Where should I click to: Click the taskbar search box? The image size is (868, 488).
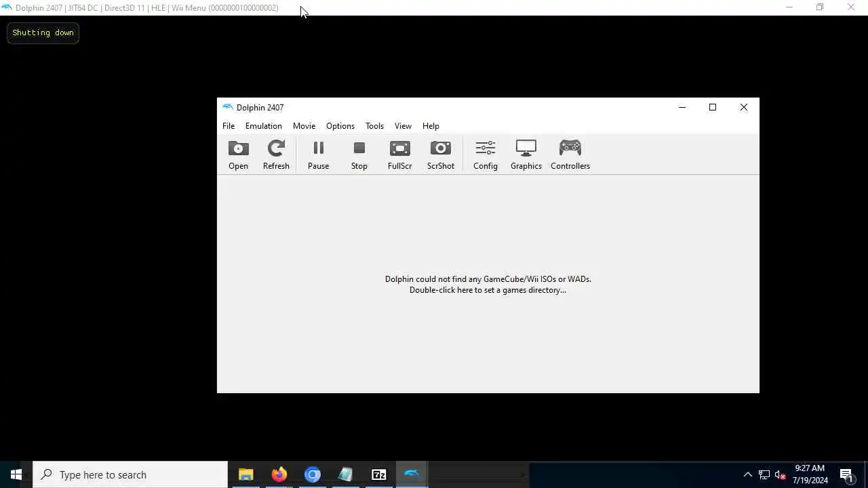tap(130, 474)
